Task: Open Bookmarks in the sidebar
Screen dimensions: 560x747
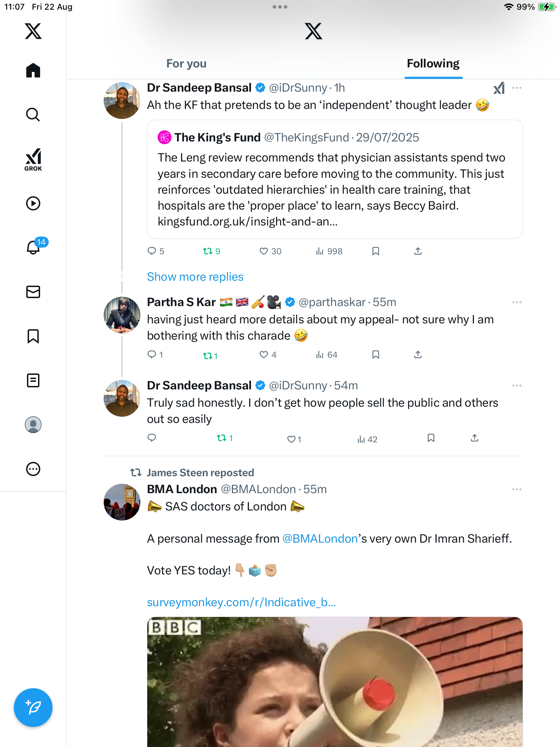Action: coord(33,336)
